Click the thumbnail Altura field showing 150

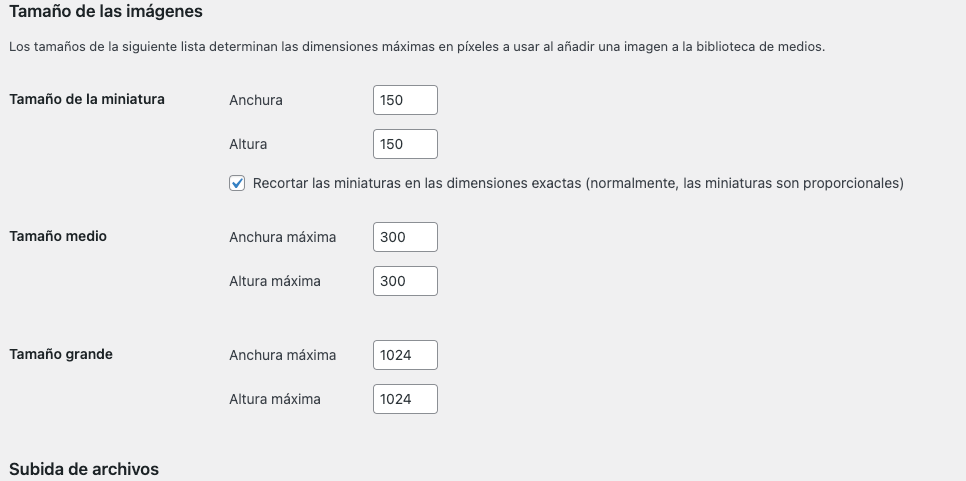coord(405,144)
